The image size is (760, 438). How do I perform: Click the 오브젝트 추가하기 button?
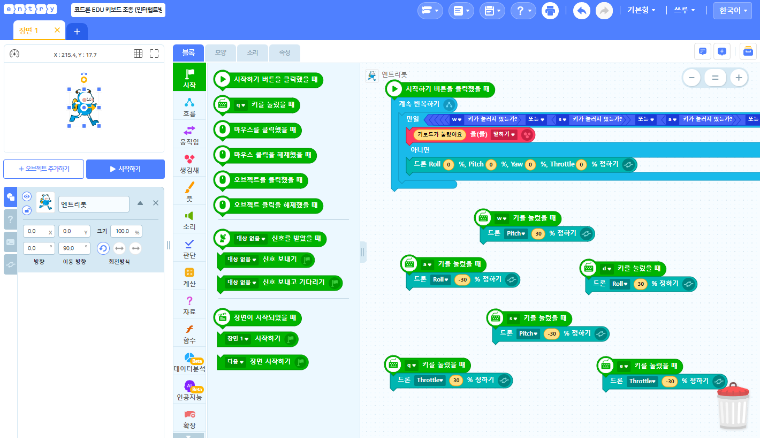pyautogui.click(x=43, y=169)
